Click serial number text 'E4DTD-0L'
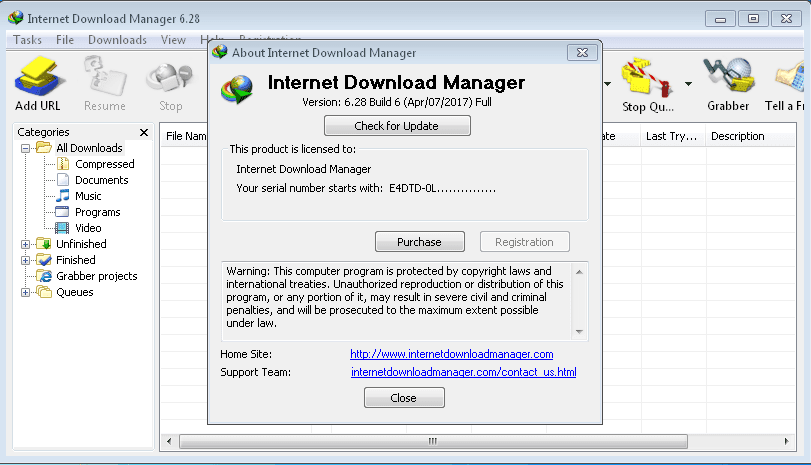811x465 pixels. 413,188
